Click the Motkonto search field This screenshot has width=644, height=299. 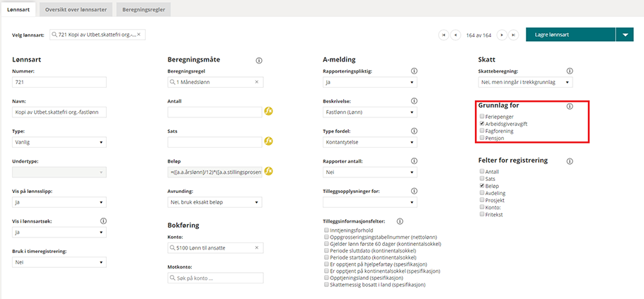[216, 278]
